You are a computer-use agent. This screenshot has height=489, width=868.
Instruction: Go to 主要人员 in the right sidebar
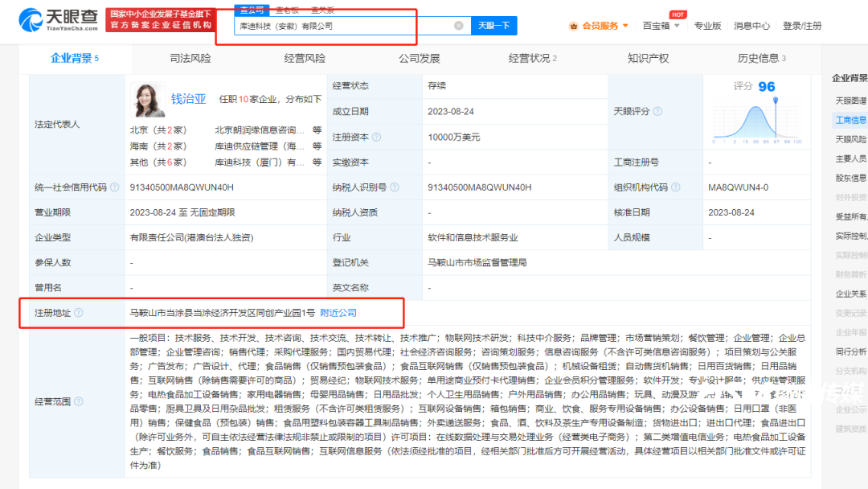[x=851, y=158]
